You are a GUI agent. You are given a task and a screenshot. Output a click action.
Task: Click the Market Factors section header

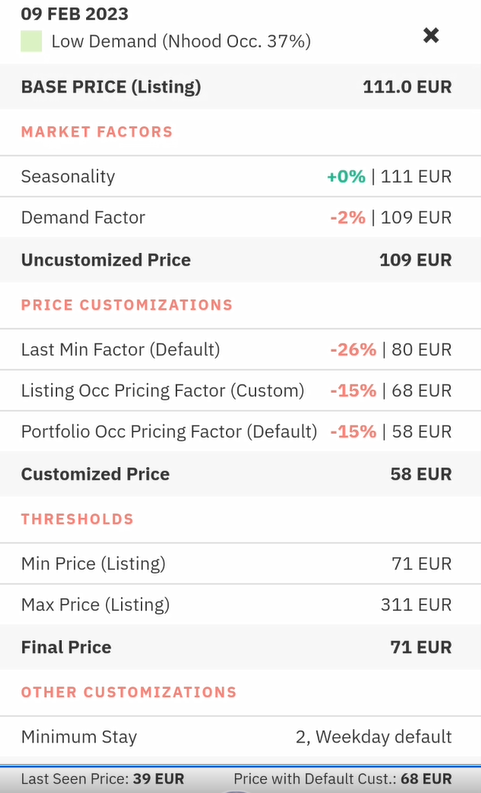[97, 132]
